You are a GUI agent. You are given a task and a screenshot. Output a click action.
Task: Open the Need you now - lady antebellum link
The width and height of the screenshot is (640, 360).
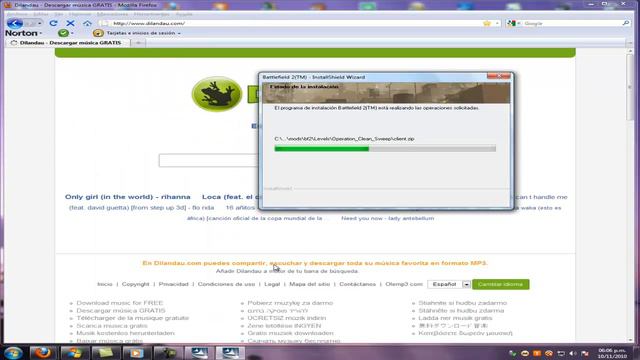click(388, 218)
